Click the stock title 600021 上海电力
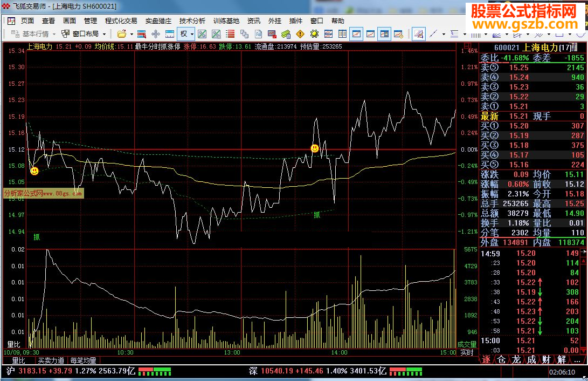The height and width of the screenshot is (381, 588). (533, 47)
